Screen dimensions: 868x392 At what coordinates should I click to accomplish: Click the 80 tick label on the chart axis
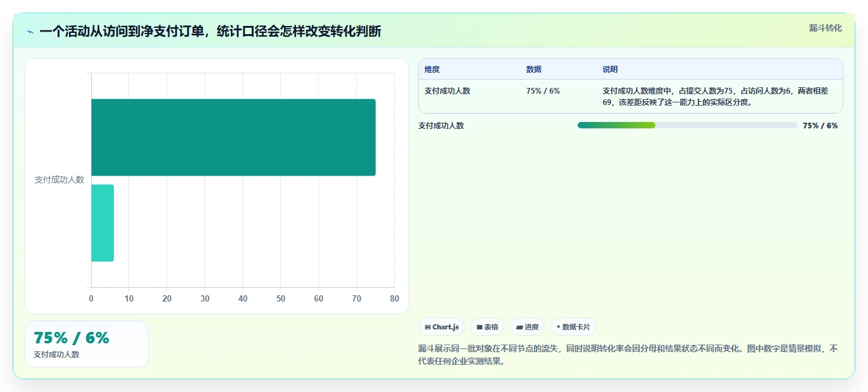(x=395, y=298)
